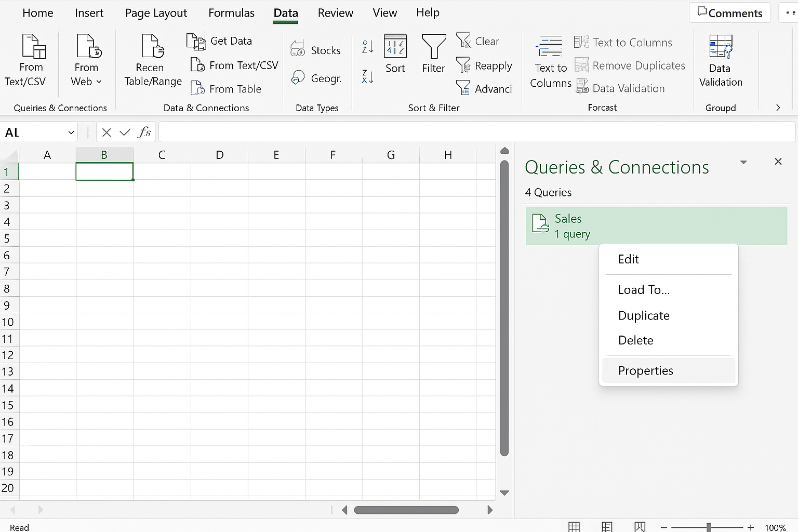Select row 10 header
The width and height of the screenshot is (798, 532).
point(9,322)
